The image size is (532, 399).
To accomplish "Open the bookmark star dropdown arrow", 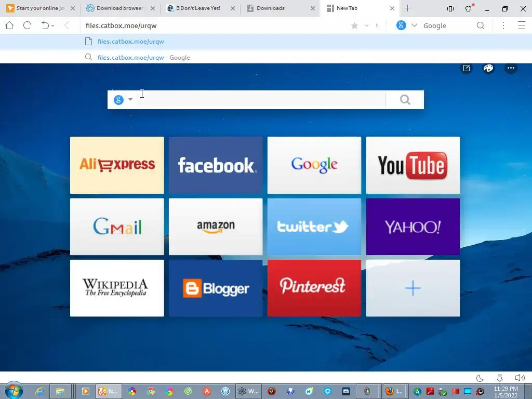I will pos(366,26).
